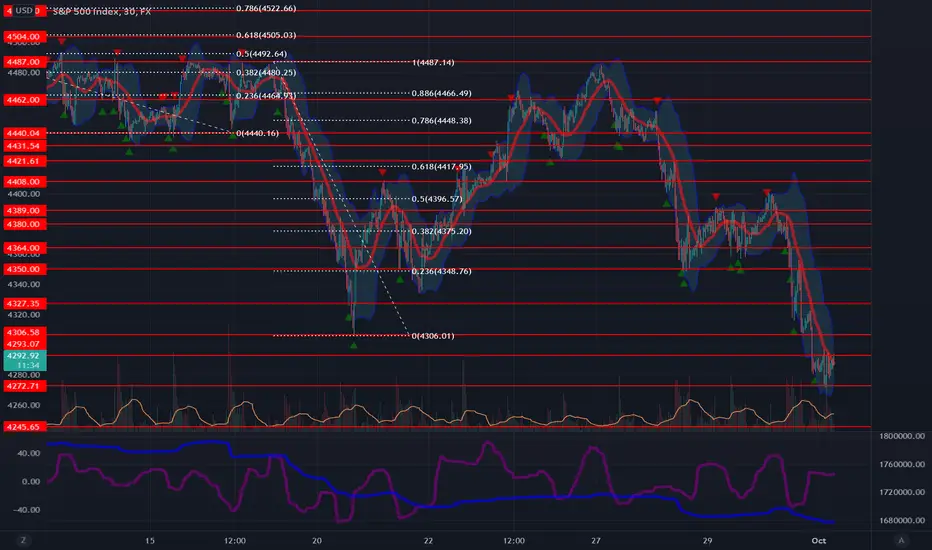This screenshot has height=550, width=932.
Task: Click the 0.618(4417.95) Fibonacci level label
Action: click(442, 166)
